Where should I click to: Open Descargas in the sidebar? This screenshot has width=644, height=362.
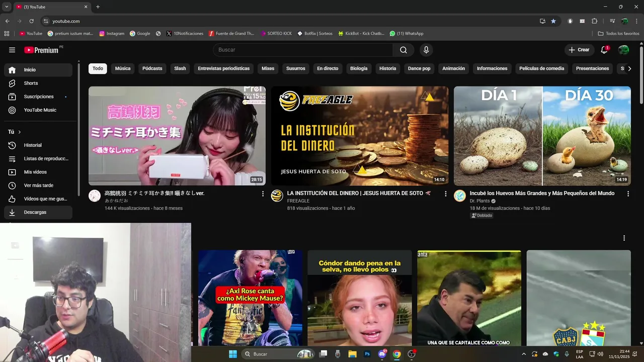tap(38, 212)
